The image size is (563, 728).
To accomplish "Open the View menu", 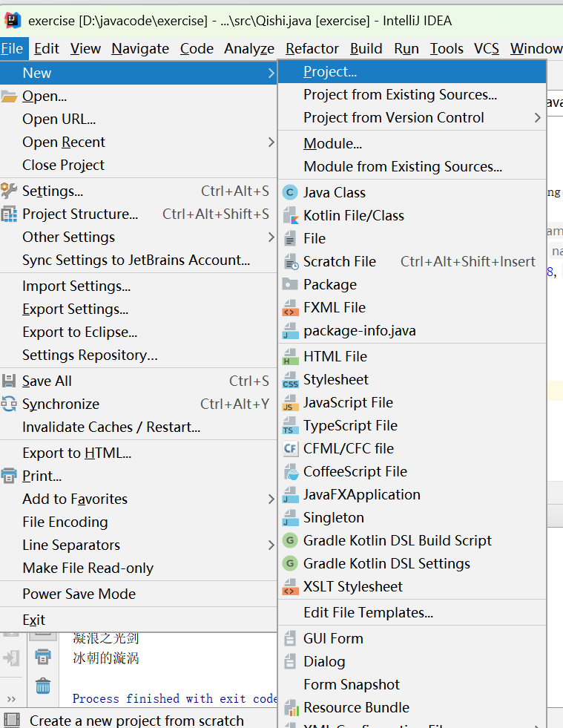I will tap(85, 49).
